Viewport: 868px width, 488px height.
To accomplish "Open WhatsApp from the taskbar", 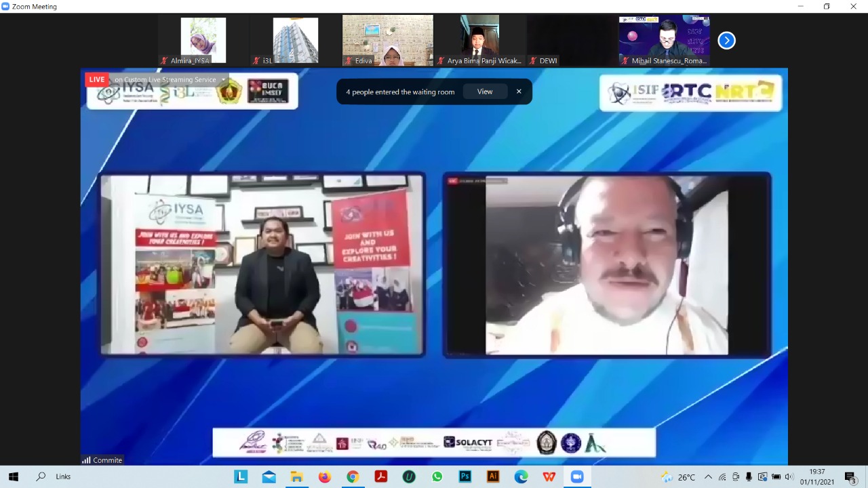I will pyautogui.click(x=437, y=476).
